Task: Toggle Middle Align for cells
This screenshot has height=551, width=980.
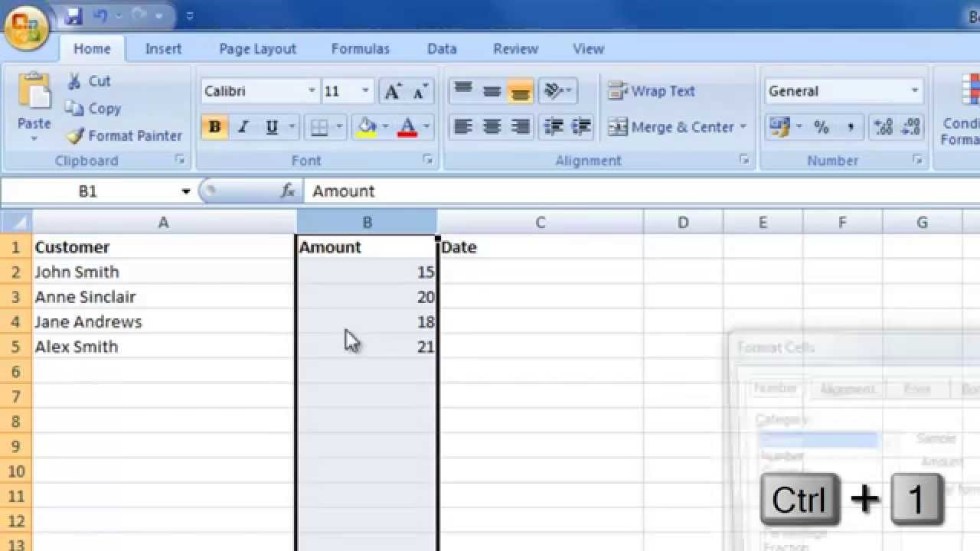Action: click(492, 91)
